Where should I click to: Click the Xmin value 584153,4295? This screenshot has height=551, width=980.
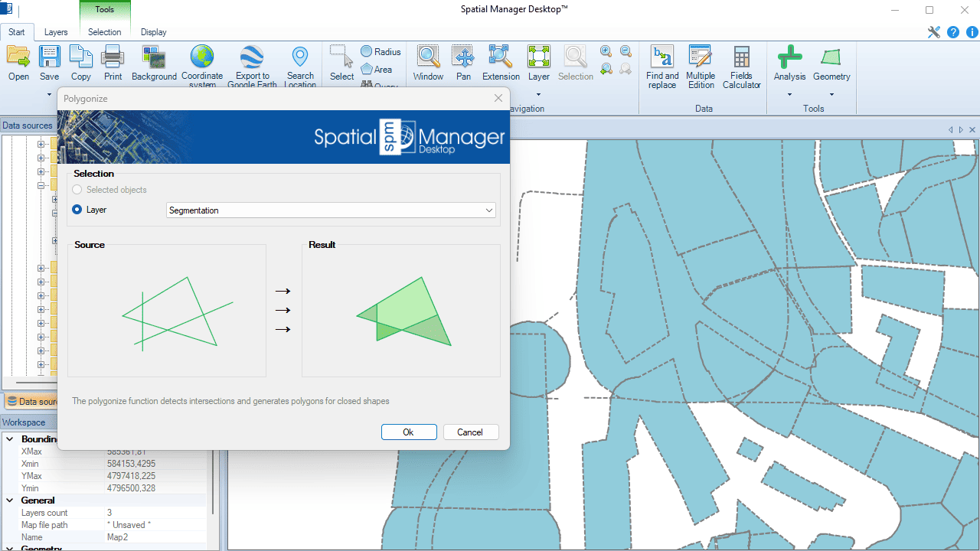(131, 464)
